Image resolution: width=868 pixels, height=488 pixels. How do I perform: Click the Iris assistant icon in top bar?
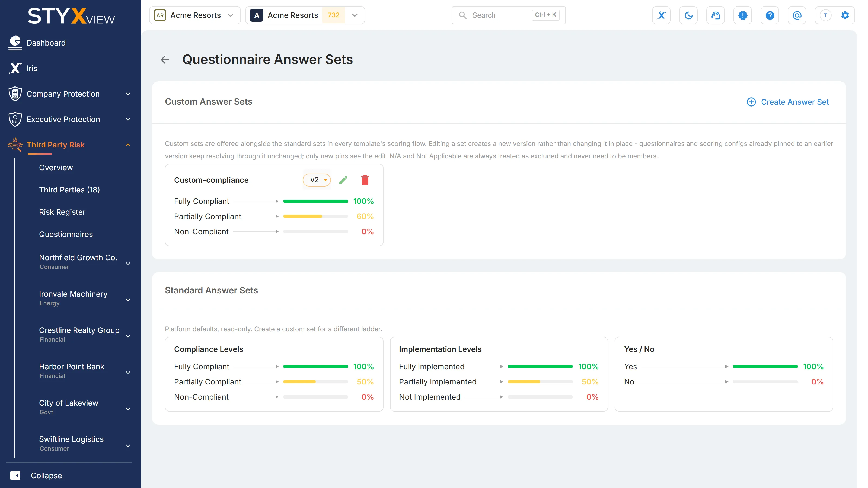[661, 15]
